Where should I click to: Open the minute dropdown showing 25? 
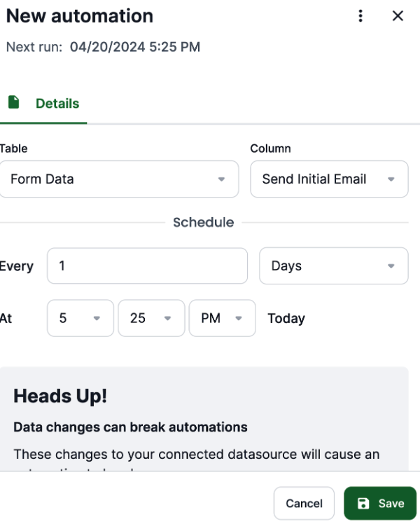[x=151, y=318]
